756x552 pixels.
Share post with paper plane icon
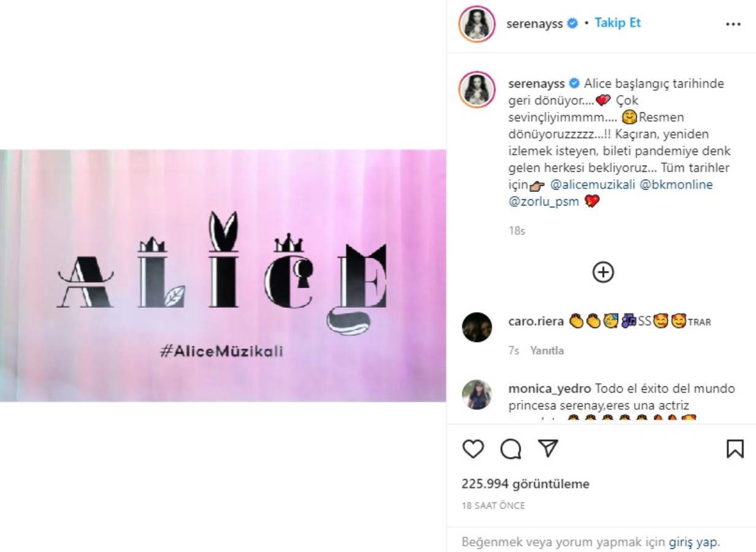(x=547, y=448)
